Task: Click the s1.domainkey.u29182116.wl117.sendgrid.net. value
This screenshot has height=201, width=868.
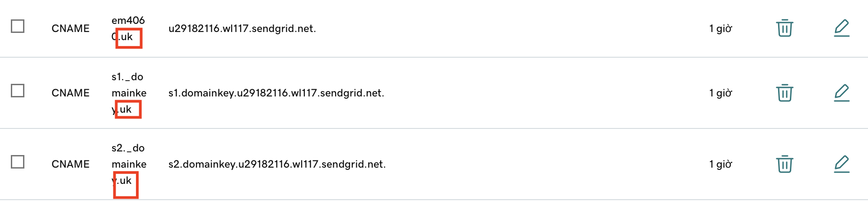Action: click(276, 93)
